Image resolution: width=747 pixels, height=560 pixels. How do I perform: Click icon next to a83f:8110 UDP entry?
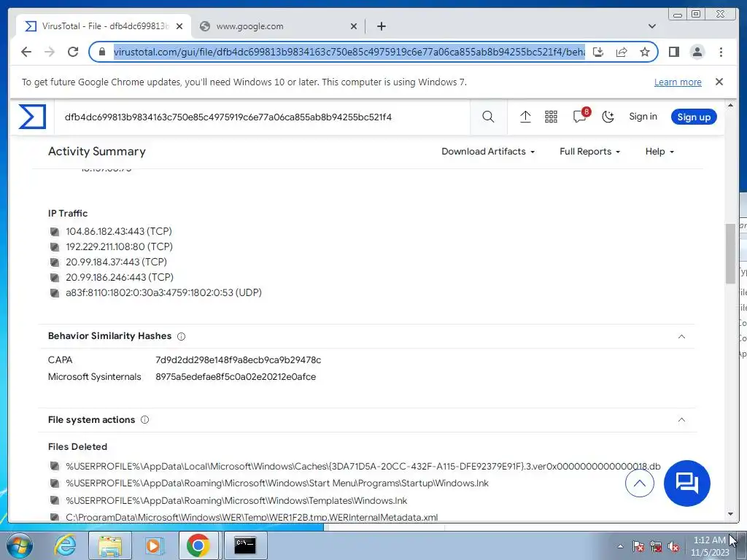[x=55, y=292]
